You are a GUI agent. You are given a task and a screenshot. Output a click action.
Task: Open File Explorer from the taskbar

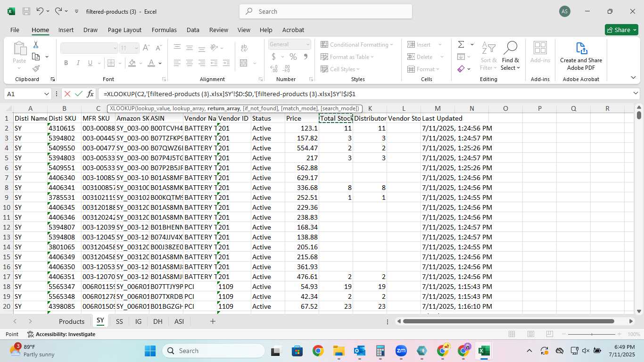pos(339,351)
